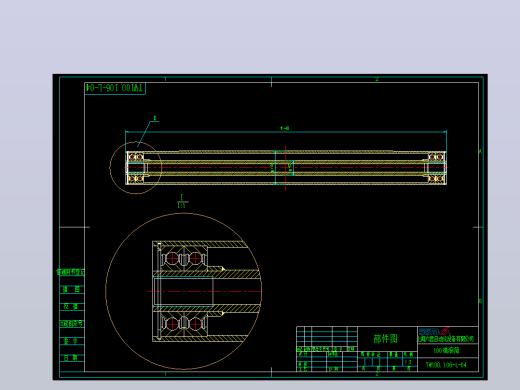Screen dimensions: 520x390
Task: Click the company name under the logo
Action: (445, 339)
